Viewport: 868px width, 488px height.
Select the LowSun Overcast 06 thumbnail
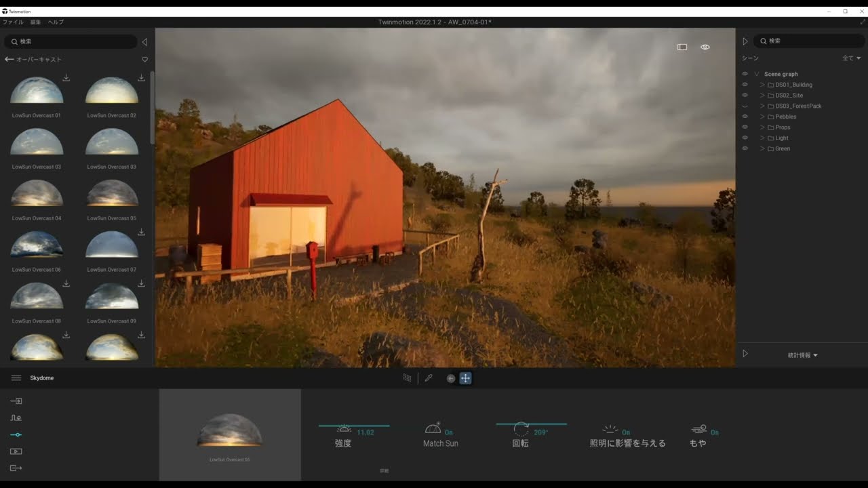point(37,245)
